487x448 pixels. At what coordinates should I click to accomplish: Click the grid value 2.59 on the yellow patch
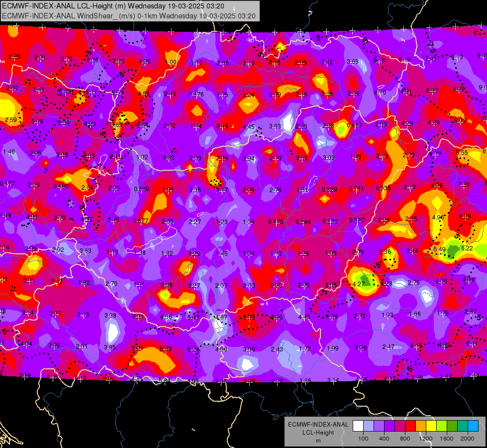(x=11, y=119)
